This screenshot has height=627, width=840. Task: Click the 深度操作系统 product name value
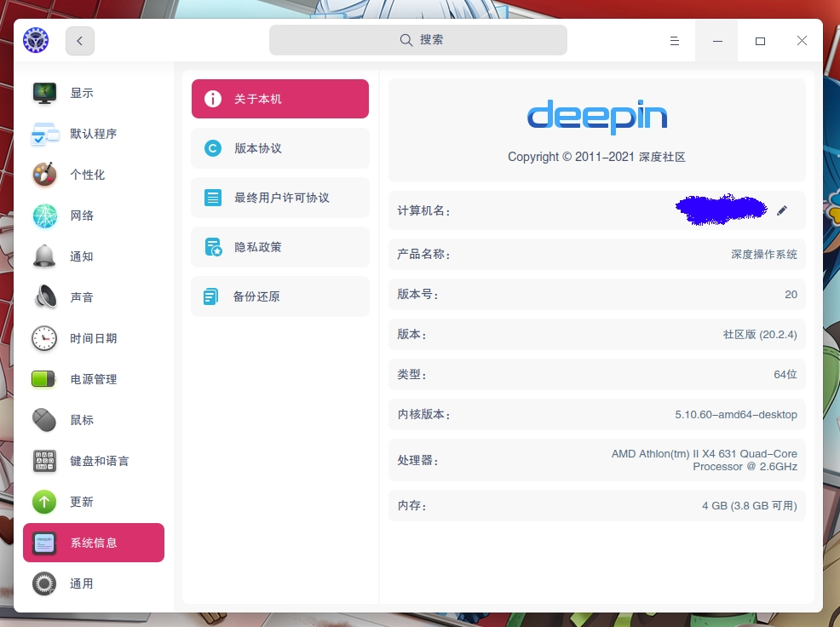[764, 254]
